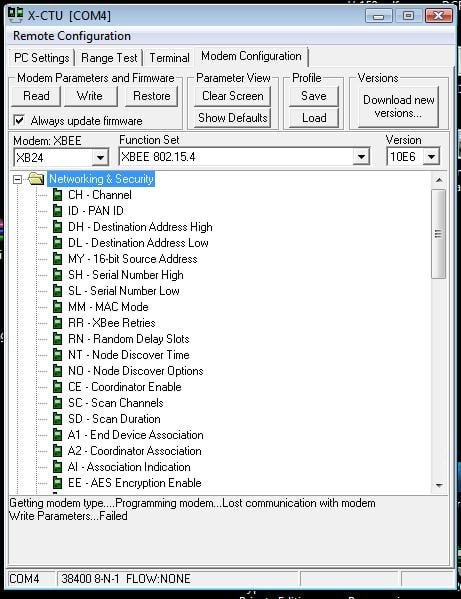The width and height of the screenshot is (461, 599).
Task: Open the Modem XB24 dropdown
Action: pos(100,157)
